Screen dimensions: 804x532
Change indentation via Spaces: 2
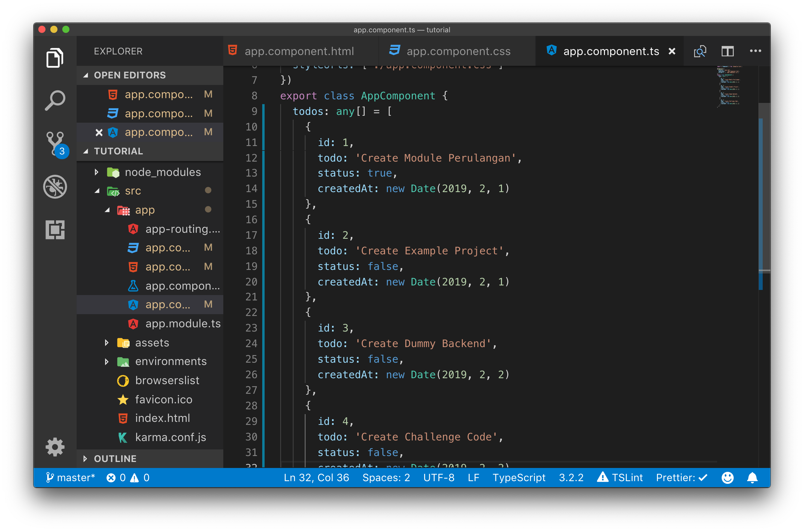(x=386, y=478)
